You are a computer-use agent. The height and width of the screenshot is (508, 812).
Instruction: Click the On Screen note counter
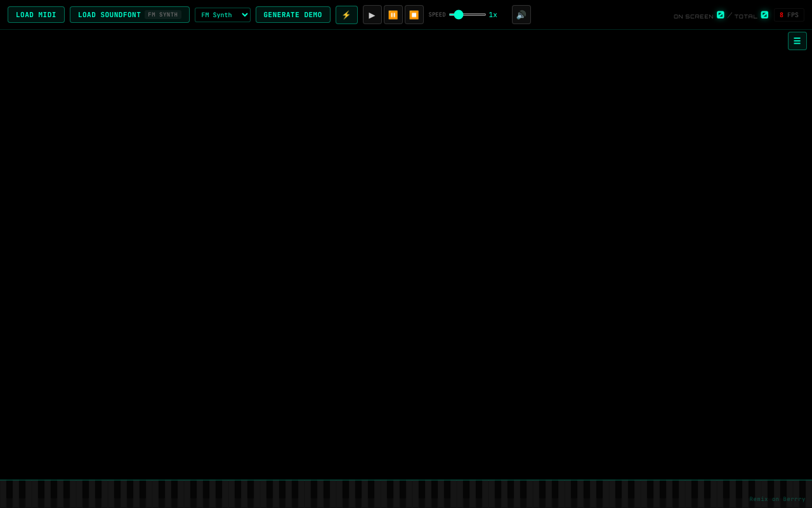721,15
